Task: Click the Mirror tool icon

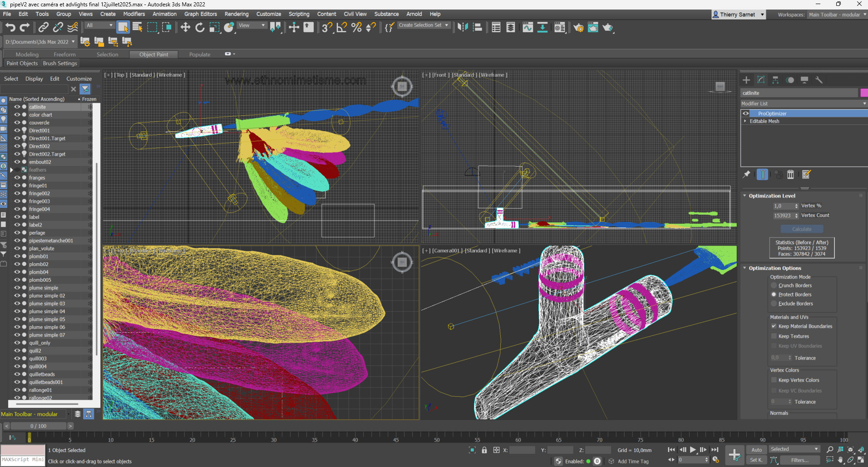Action: (x=462, y=28)
